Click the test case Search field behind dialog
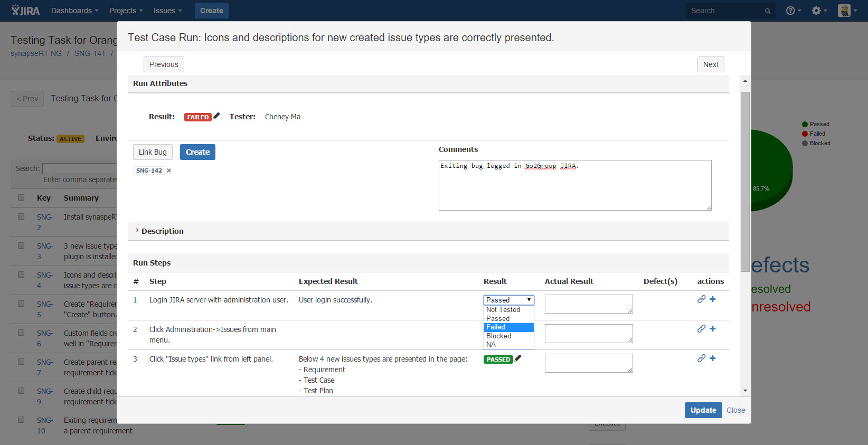This screenshot has height=445, width=868. [x=79, y=168]
